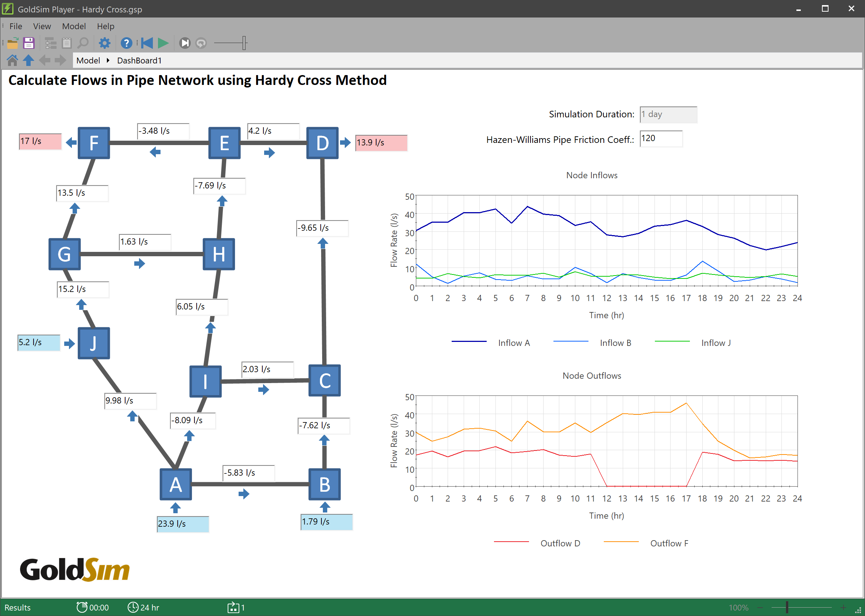Click the Open file folder icon
Viewport: 865px width, 616px height.
(x=12, y=43)
